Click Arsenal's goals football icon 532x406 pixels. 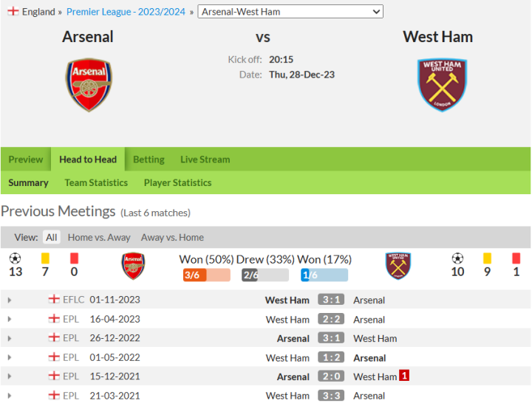point(16,258)
